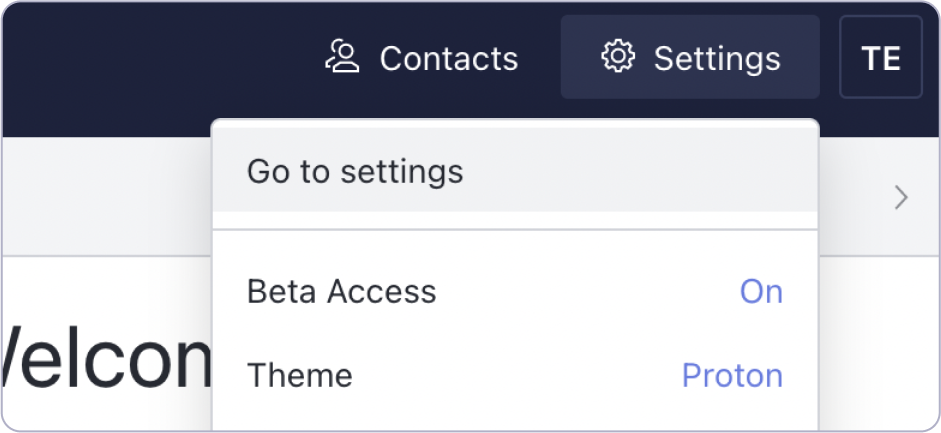Click blank space between Theme and Proton
The image size is (941, 433).
click(x=516, y=375)
